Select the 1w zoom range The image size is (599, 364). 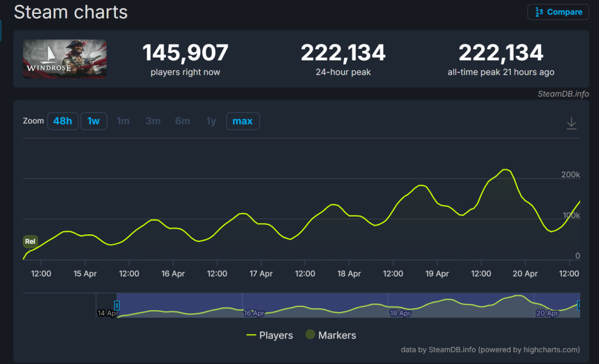94,121
